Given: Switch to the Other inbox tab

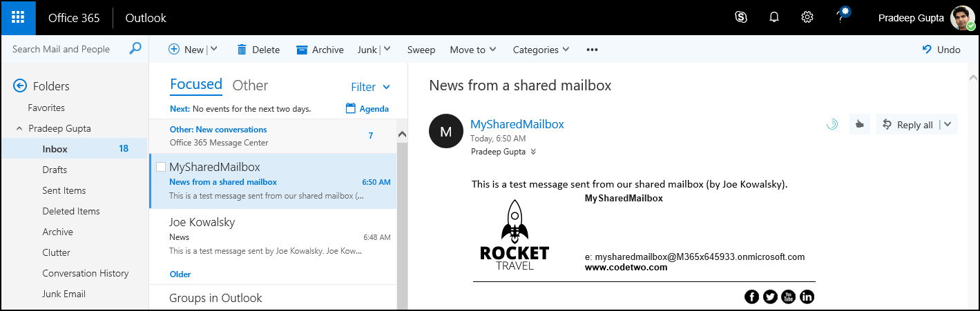Looking at the screenshot, I should [250, 86].
